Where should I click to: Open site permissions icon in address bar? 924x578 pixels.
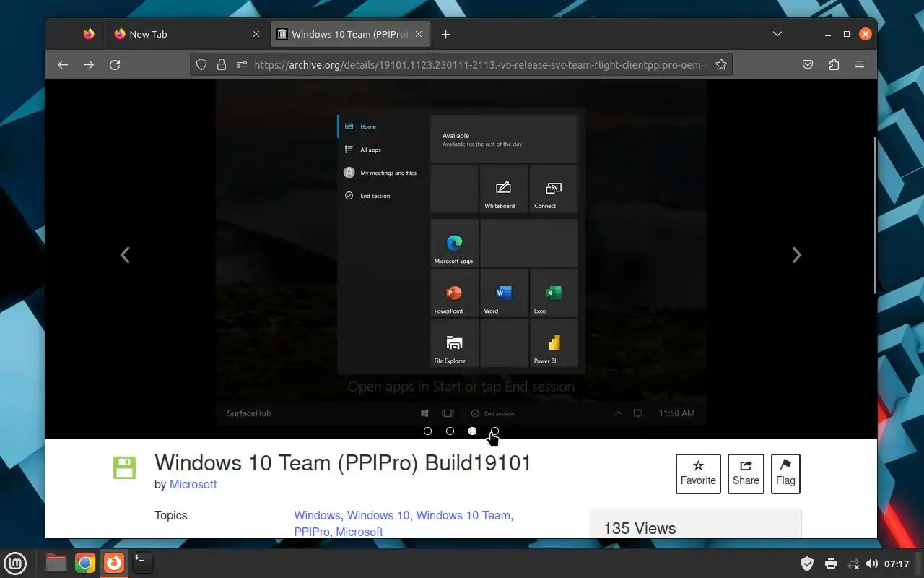click(x=241, y=64)
